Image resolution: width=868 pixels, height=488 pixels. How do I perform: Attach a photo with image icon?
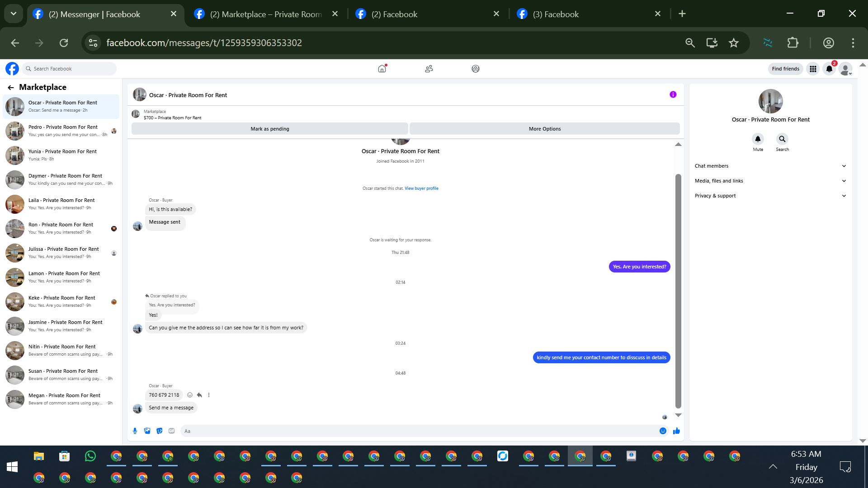coord(147,431)
